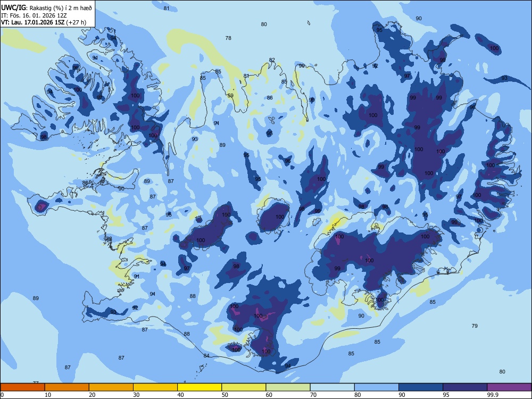Screen dimensions: 532x399
Task: Click the purple above-99.9 legend swatch
Action: [509, 387]
